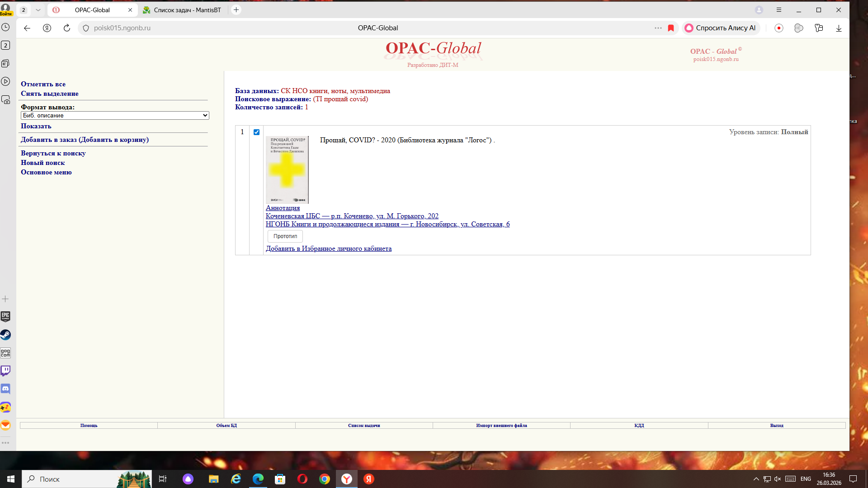Open the Discord icon in the sidebar
Viewport: 868px width, 488px height.
click(x=5, y=389)
